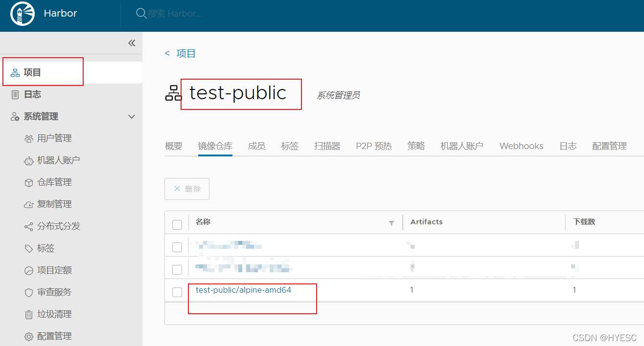Click the 系统管理员 role label
This screenshot has width=644, height=346.
point(338,95)
